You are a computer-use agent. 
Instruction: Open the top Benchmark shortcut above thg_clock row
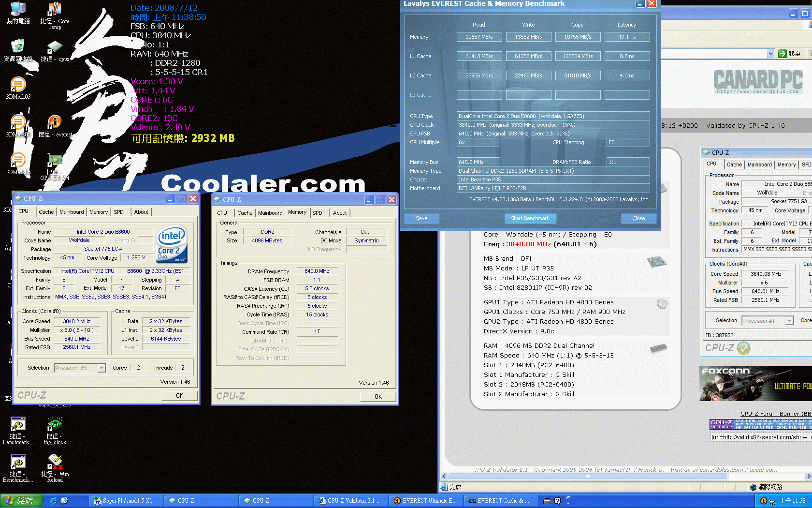click(x=18, y=432)
